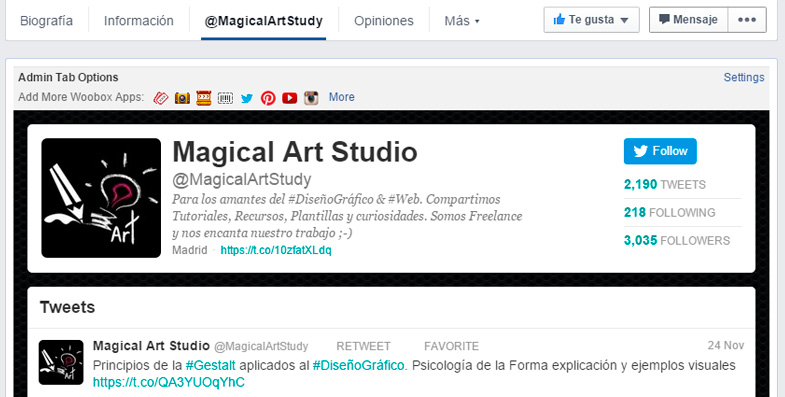This screenshot has width=785, height=397.
Task: View the 218 Following list
Action: [669, 213]
